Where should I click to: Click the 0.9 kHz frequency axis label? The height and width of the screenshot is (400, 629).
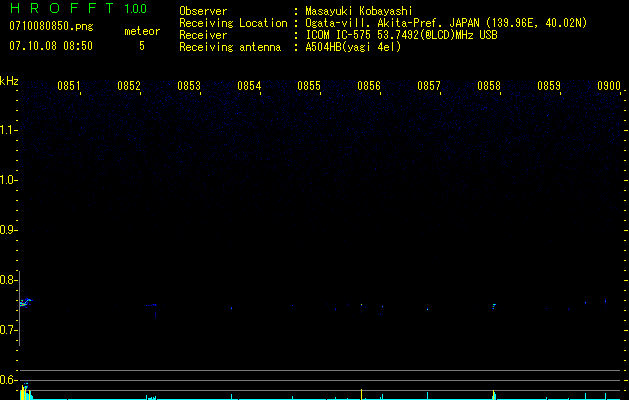pyautogui.click(x=8, y=230)
